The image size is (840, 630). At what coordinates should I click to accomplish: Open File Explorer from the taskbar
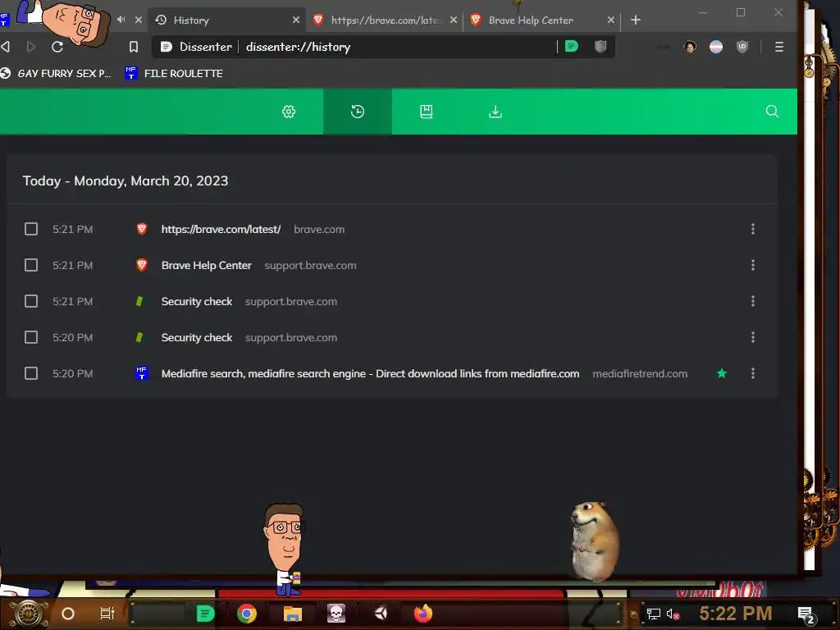(x=293, y=614)
